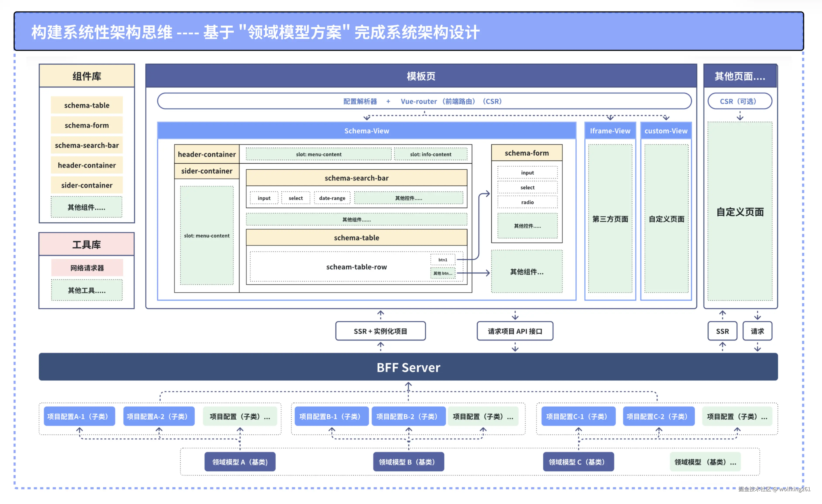Screen dimensions: 822x504
Task: Select 项目配置A-1（子类）block
Action: [x=79, y=416]
